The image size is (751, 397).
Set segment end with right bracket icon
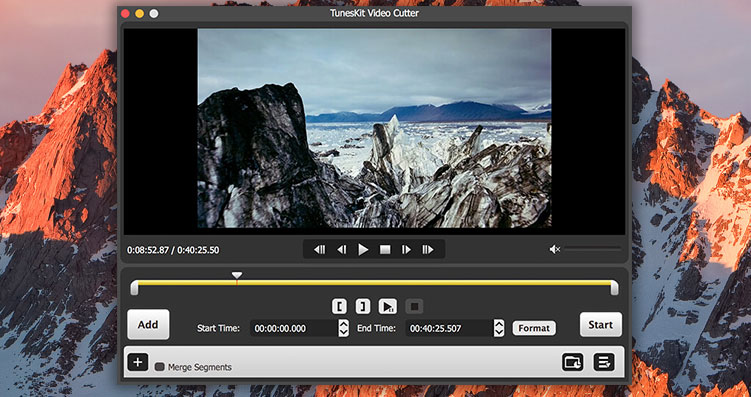tap(363, 306)
